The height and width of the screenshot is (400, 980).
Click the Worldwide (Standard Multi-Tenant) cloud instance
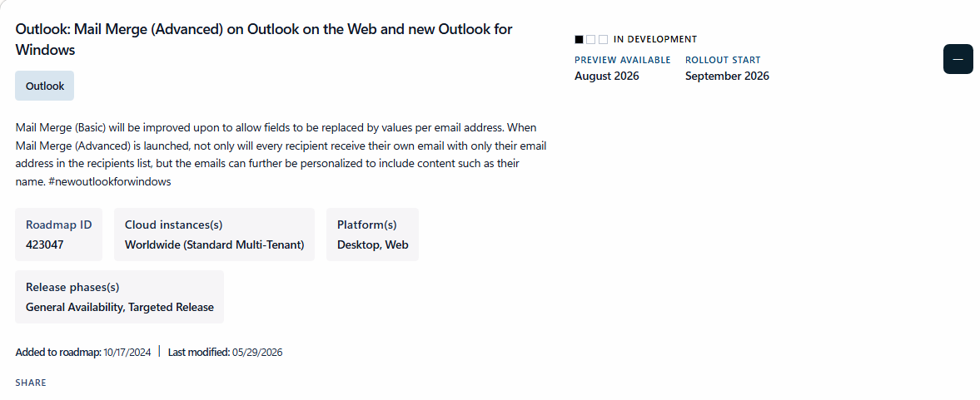pos(214,244)
